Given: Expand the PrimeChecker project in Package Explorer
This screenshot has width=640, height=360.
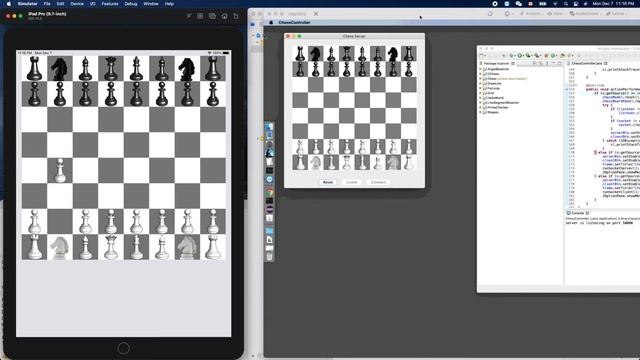Looking at the screenshot, I should click(x=480, y=107).
